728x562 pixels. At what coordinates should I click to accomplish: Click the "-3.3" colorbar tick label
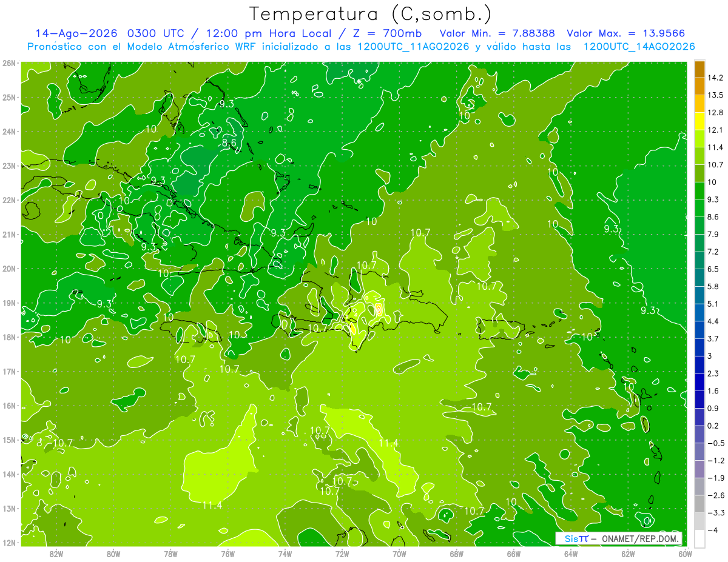715,513
